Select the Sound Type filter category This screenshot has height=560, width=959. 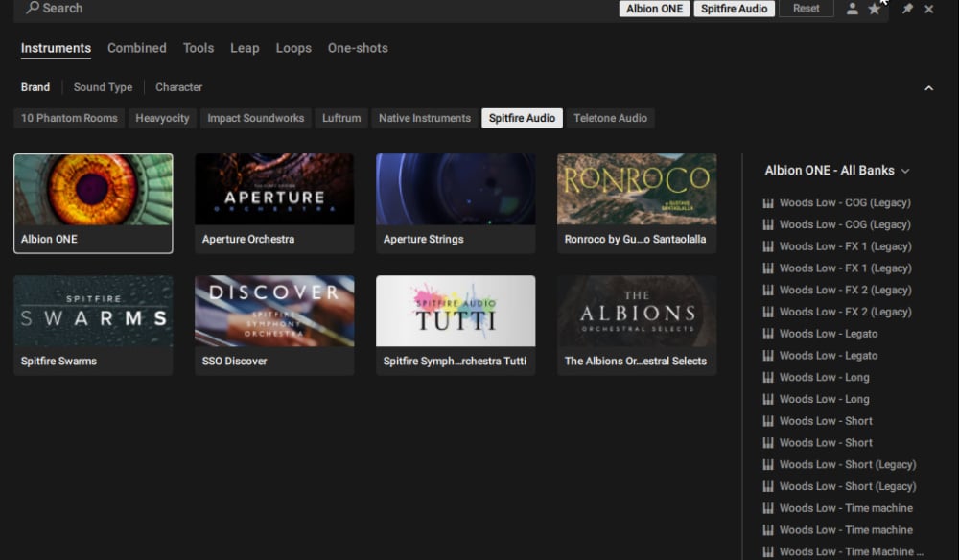point(103,87)
